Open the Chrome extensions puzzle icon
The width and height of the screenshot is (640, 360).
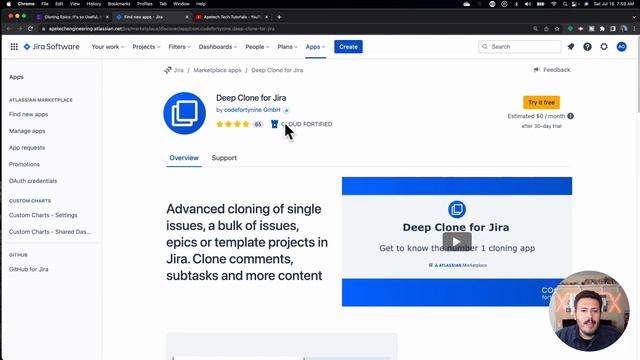pos(602,29)
